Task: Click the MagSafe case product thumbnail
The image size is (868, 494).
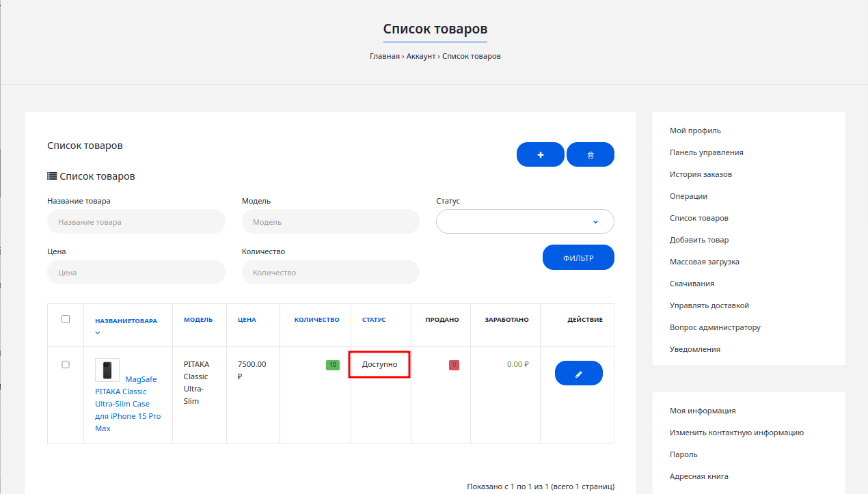Action: 107,370
